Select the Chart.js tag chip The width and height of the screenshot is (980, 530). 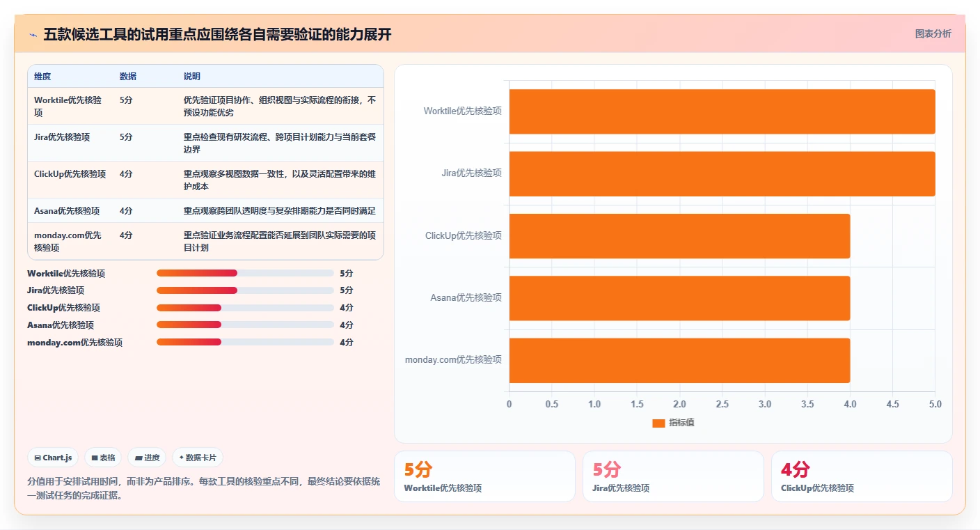pyautogui.click(x=54, y=458)
